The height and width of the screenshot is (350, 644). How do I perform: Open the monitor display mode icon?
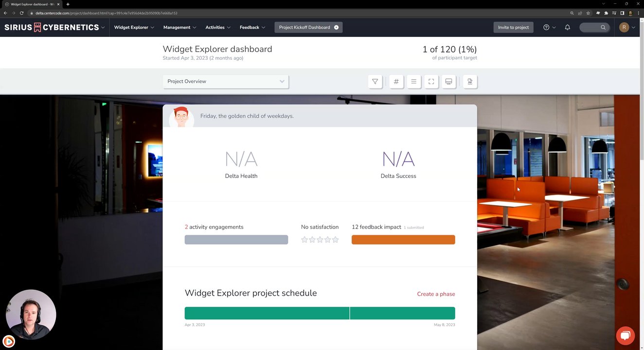click(x=448, y=82)
